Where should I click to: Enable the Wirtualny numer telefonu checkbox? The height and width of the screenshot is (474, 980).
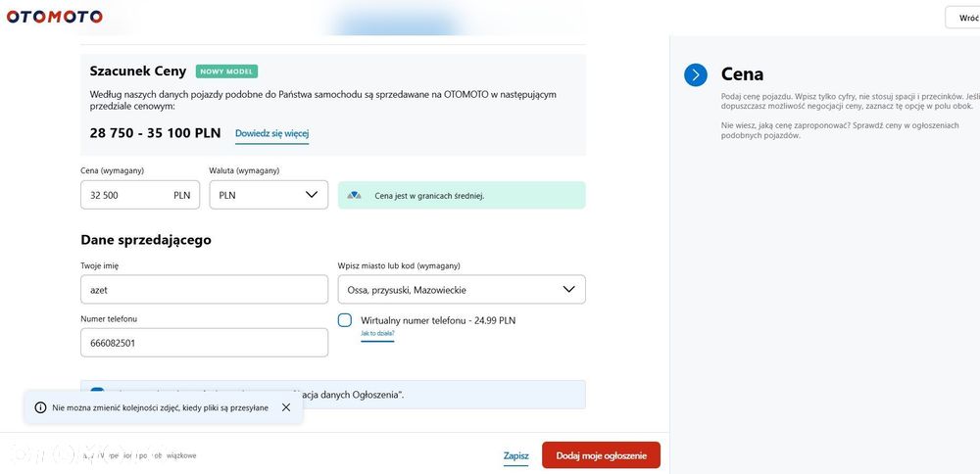click(345, 320)
